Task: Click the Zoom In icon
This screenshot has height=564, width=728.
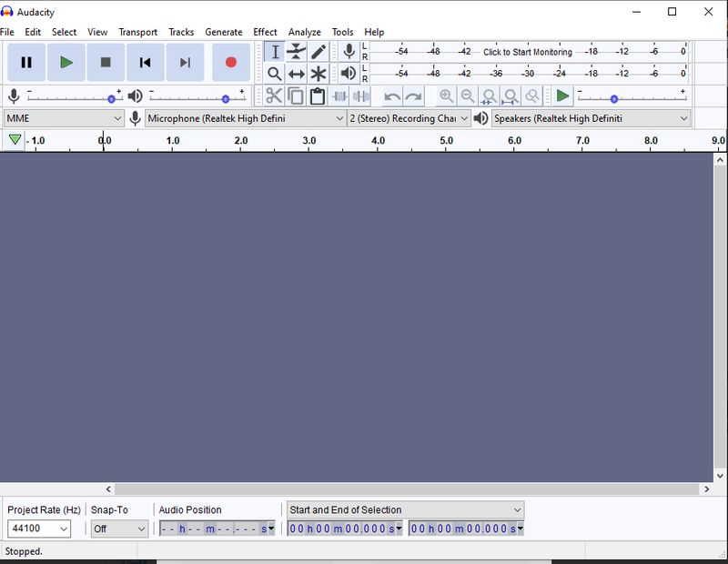Action: [446, 96]
